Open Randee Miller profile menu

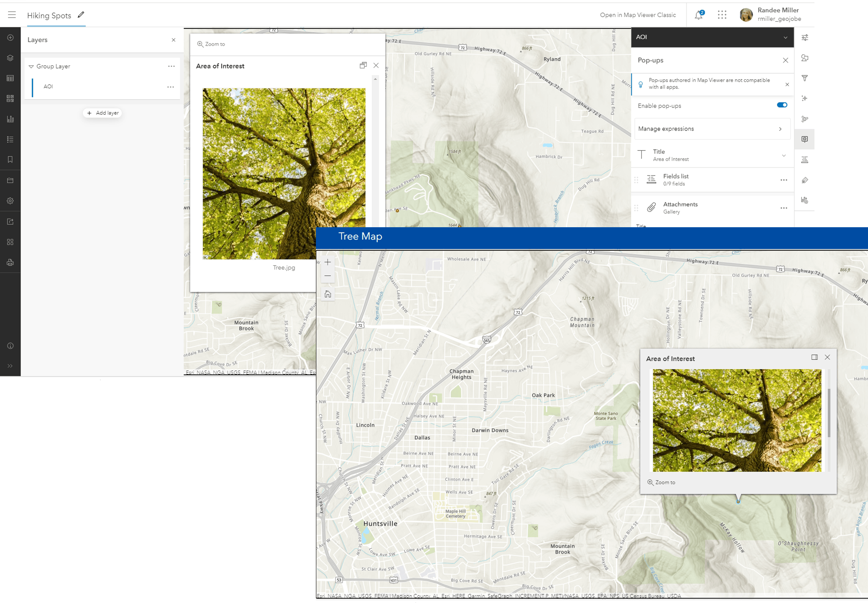coord(771,14)
